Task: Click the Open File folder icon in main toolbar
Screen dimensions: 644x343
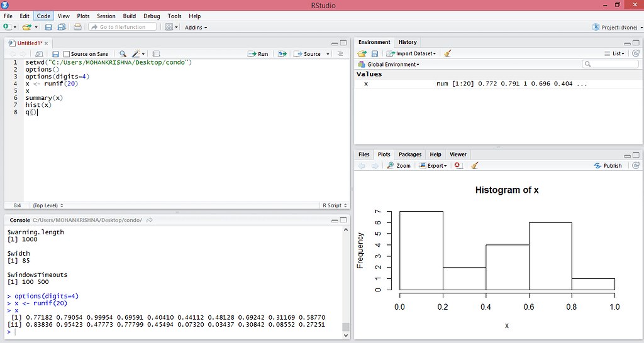Action: point(26,27)
